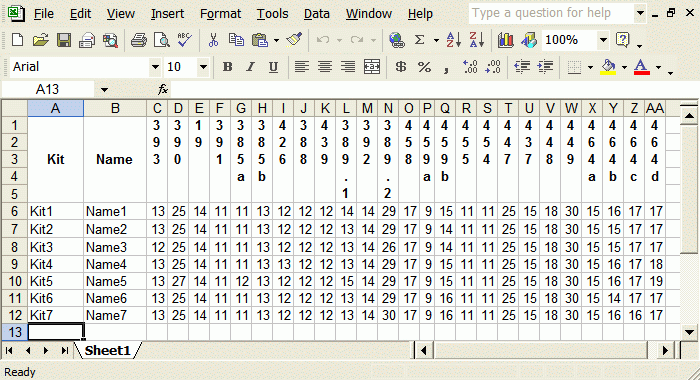Open Print Preview
The image size is (700, 380).
pyautogui.click(x=162, y=40)
